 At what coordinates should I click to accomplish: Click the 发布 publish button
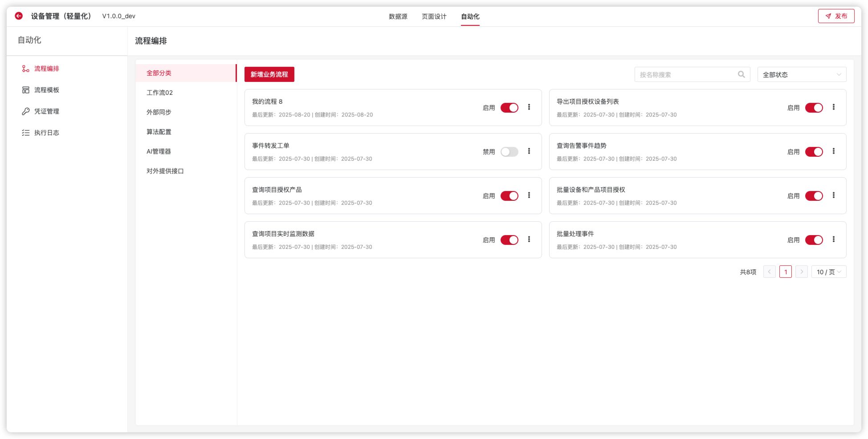tap(836, 16)
